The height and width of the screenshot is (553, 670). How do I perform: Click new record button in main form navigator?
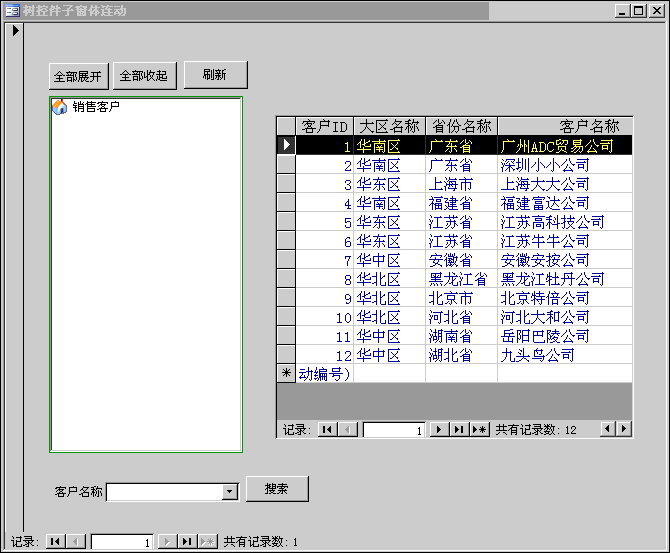point(208,541)
